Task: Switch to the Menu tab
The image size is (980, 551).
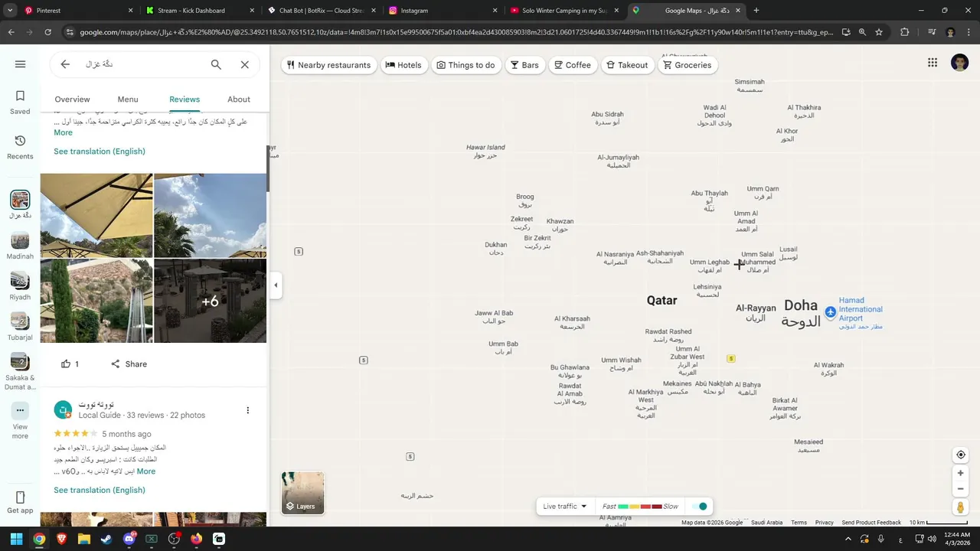Action: (128, 99)
